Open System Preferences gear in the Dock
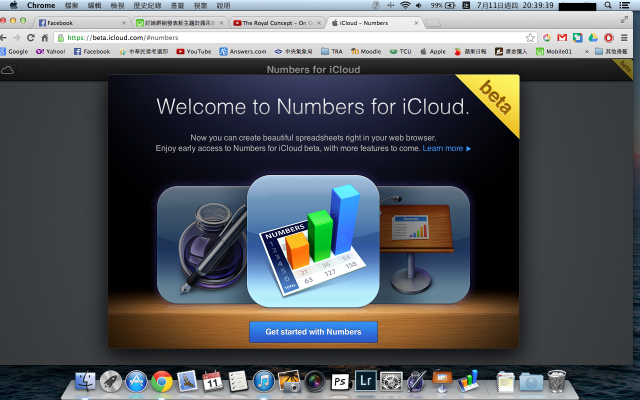The height and width of the screenshot is (400, 640). click(391, 382)
